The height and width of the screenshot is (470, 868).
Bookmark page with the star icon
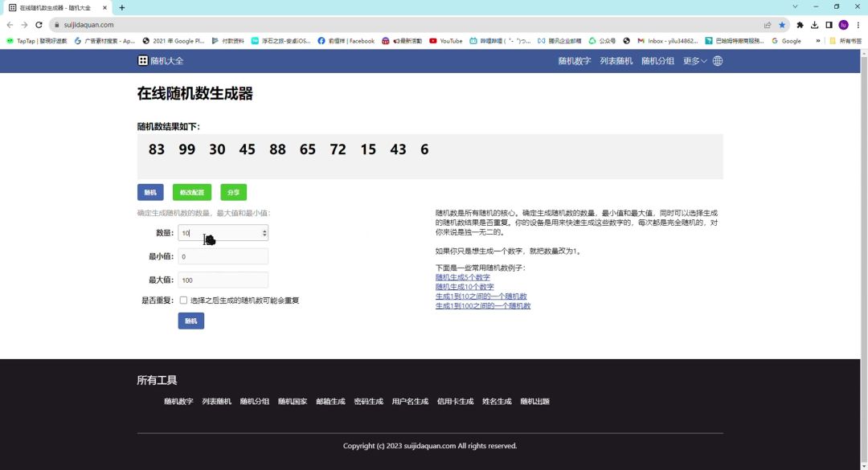782,25
